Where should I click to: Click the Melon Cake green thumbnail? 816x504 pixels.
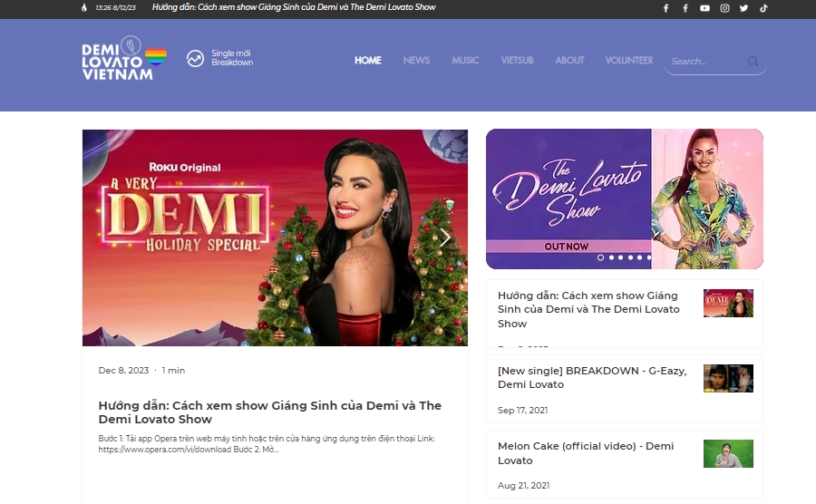728,453
